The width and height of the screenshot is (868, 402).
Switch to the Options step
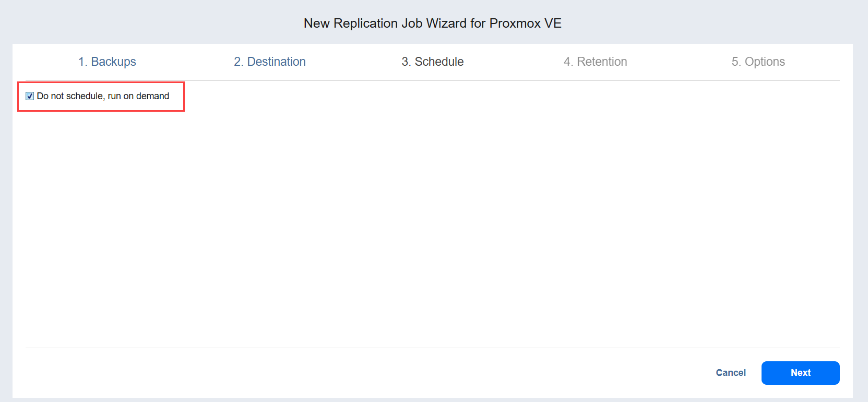click(x=758, y=62)
